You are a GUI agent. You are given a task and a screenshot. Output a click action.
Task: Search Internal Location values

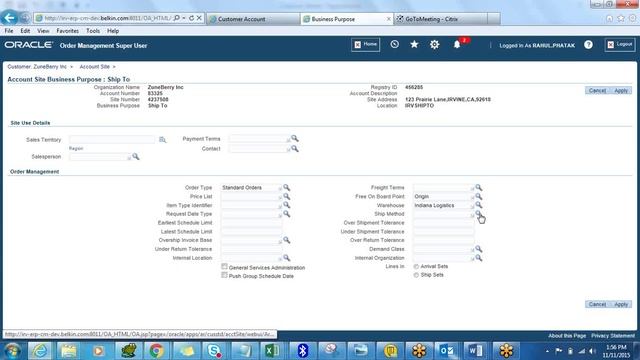(x=287, y=258)
